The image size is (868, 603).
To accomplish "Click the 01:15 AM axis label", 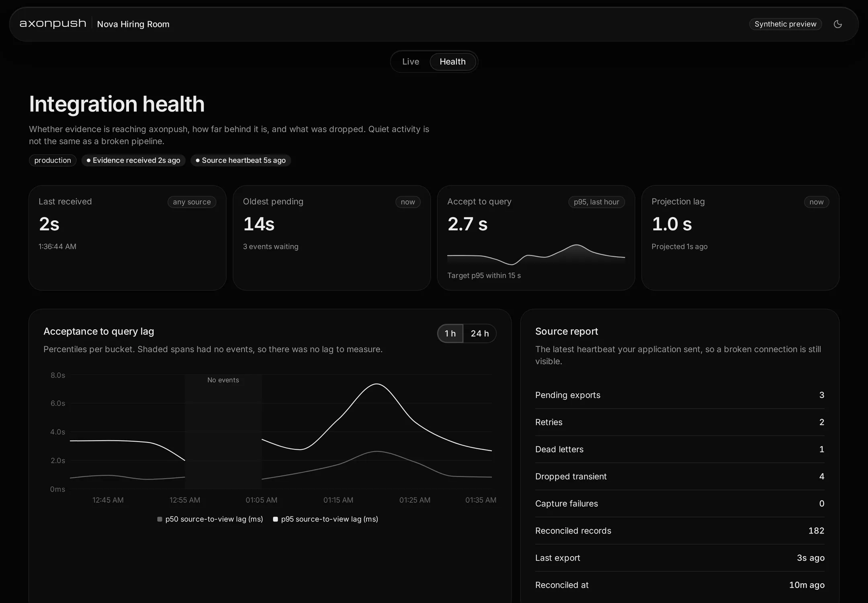I will click(338, 500).
